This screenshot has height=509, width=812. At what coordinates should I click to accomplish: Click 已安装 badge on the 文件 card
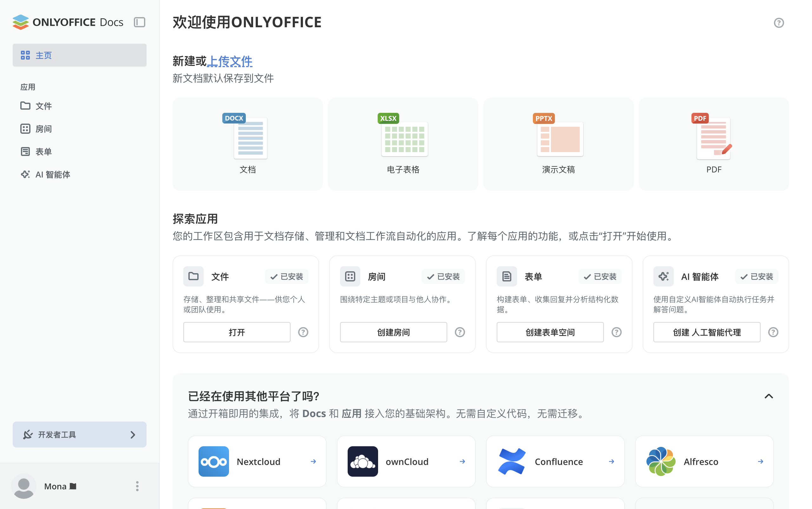click(287, 276)
